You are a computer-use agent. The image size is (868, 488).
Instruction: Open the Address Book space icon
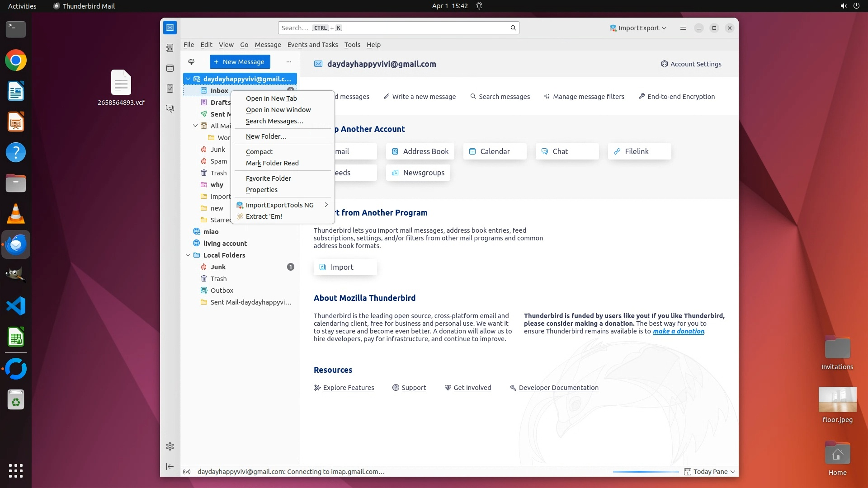(x=170, y=48)
